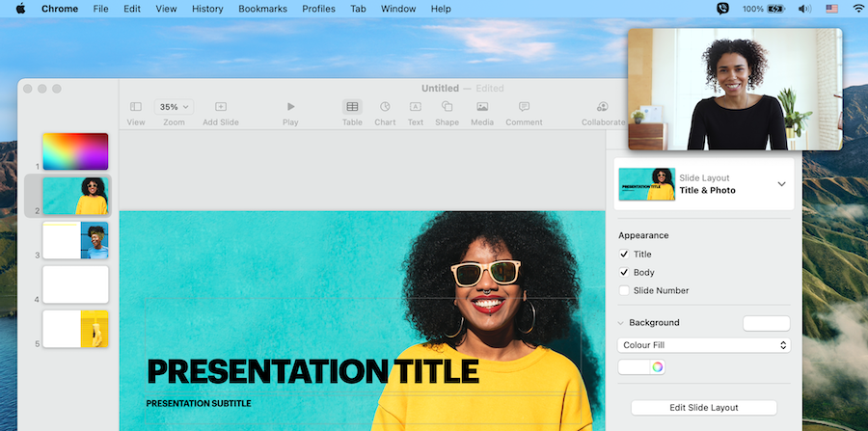868x431 pixels.
Task: Open the View options icon
Action: coord(136,107)
